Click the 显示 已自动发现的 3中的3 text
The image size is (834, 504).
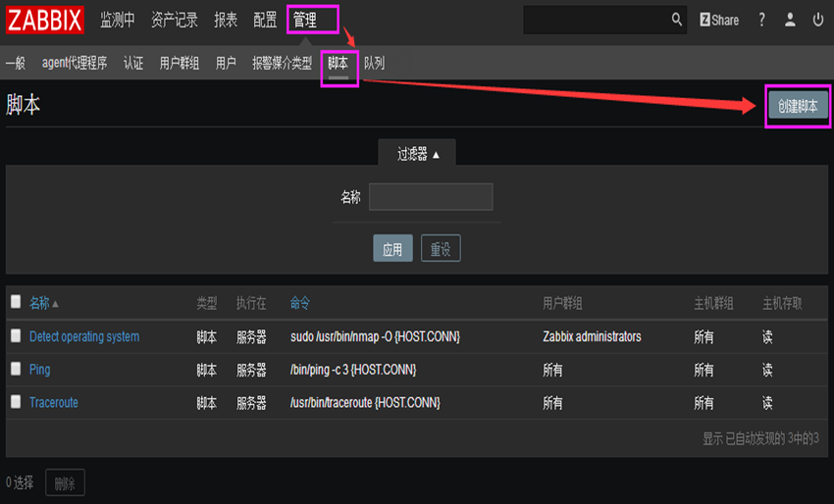760,438
